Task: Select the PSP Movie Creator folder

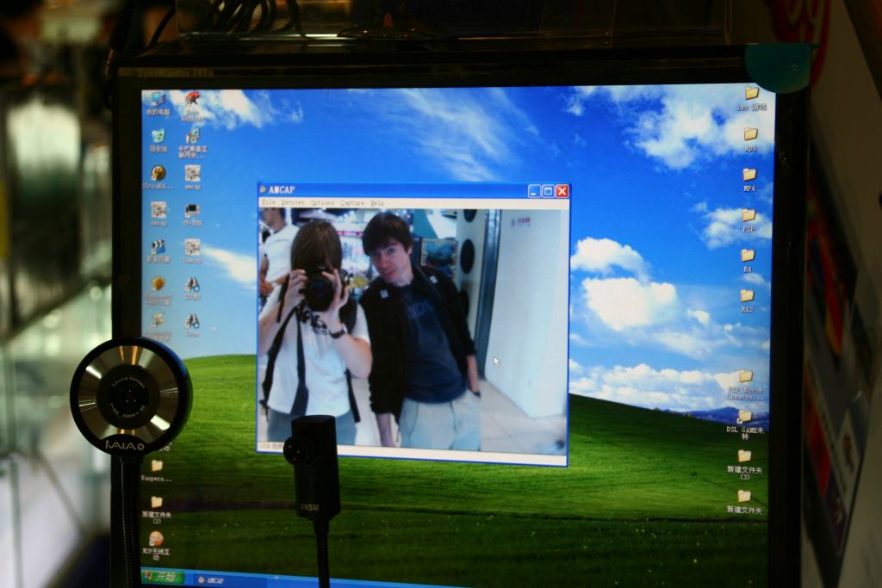Action: click(x=745, y=385)
